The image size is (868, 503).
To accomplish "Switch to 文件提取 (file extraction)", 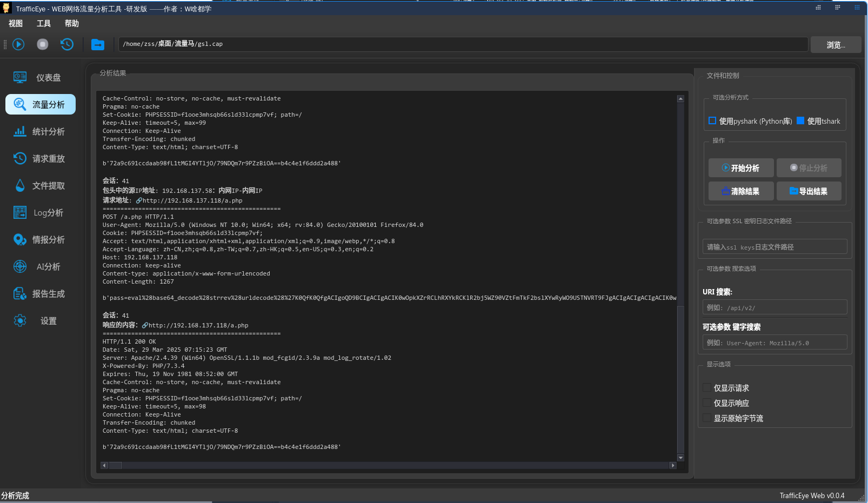I will pyautogui.click(x=40, y=185).
